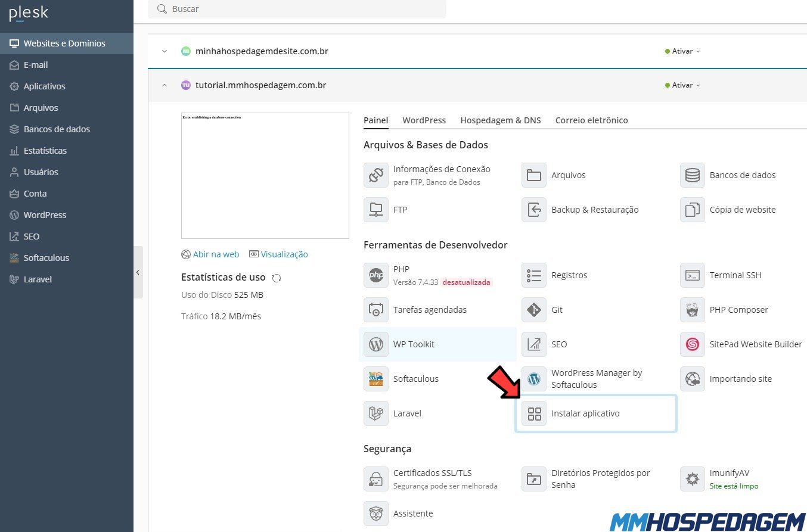
Task: Open the SEO tool icon in panel
Action: point(534,344)
